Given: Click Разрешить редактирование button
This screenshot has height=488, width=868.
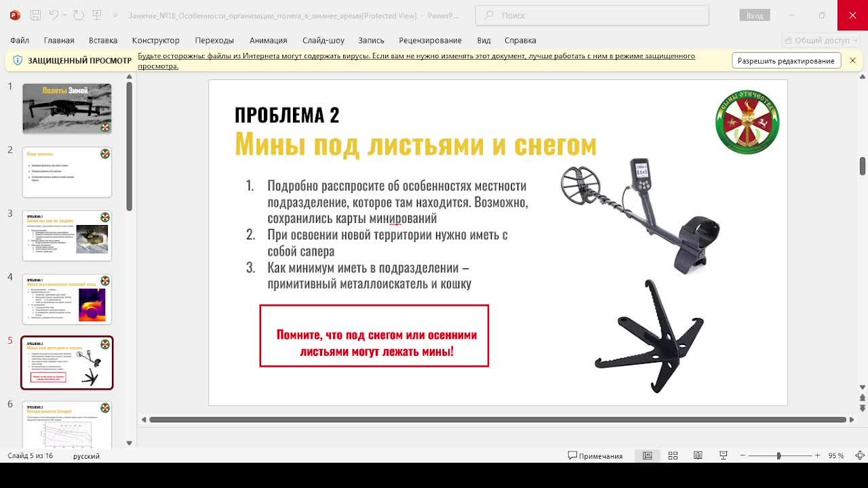Looking at the screenshot, I should [786, 60].
